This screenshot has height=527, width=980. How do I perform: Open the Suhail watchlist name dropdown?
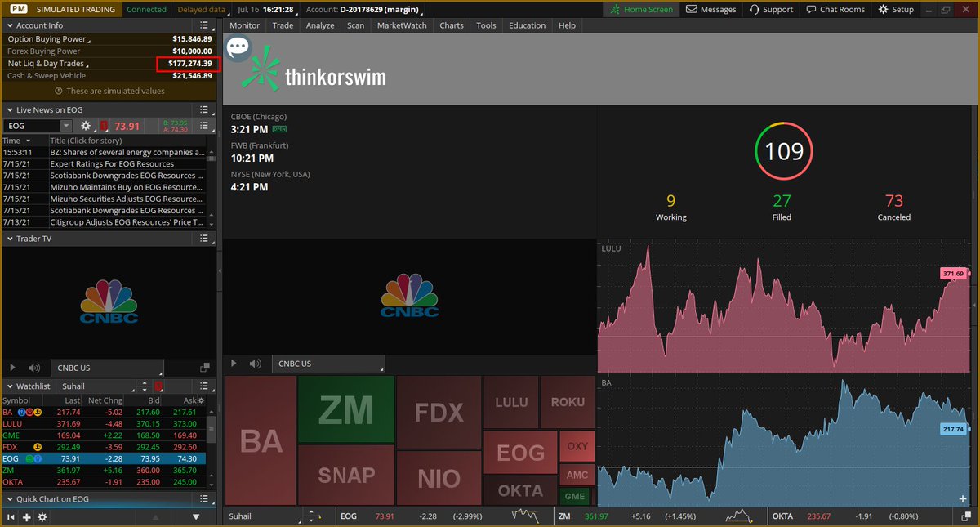click(x=96, y=386)
